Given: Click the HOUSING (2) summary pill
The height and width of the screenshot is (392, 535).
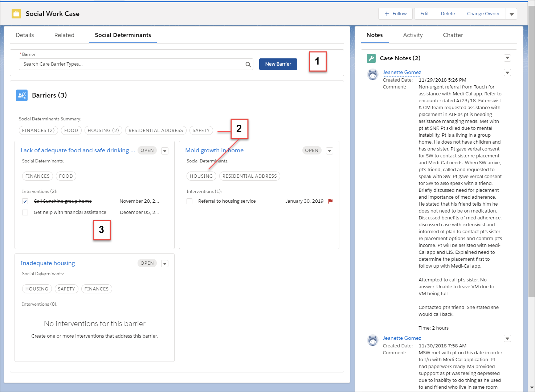Looking at the screenshot, I should click(103, 131).
